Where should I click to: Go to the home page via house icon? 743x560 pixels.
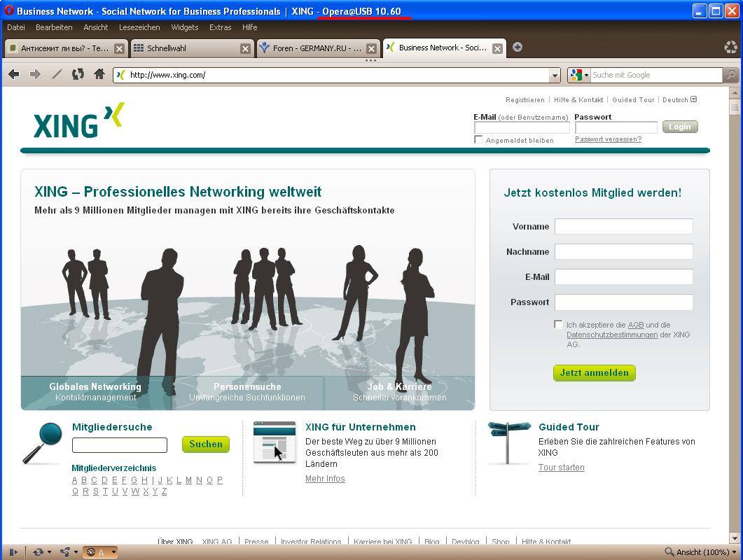point(99,74)
